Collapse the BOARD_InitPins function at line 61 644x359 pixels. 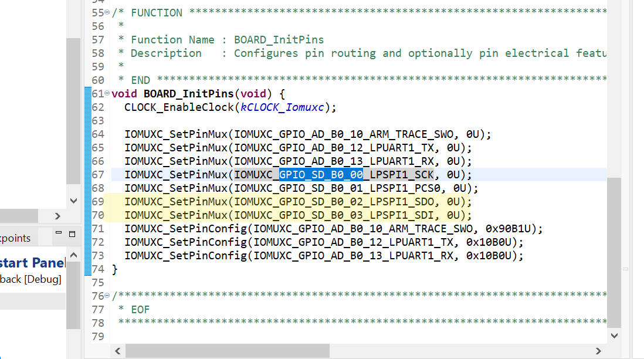107,93
